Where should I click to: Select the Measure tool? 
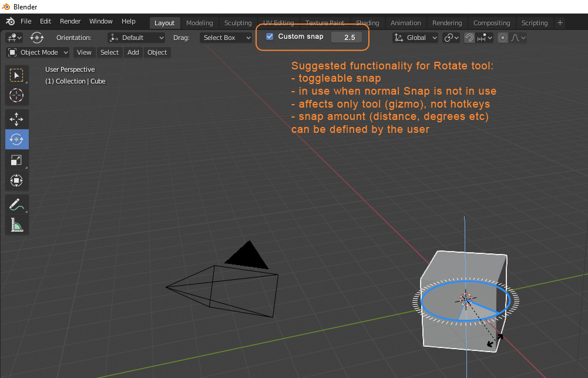point(16,225)
